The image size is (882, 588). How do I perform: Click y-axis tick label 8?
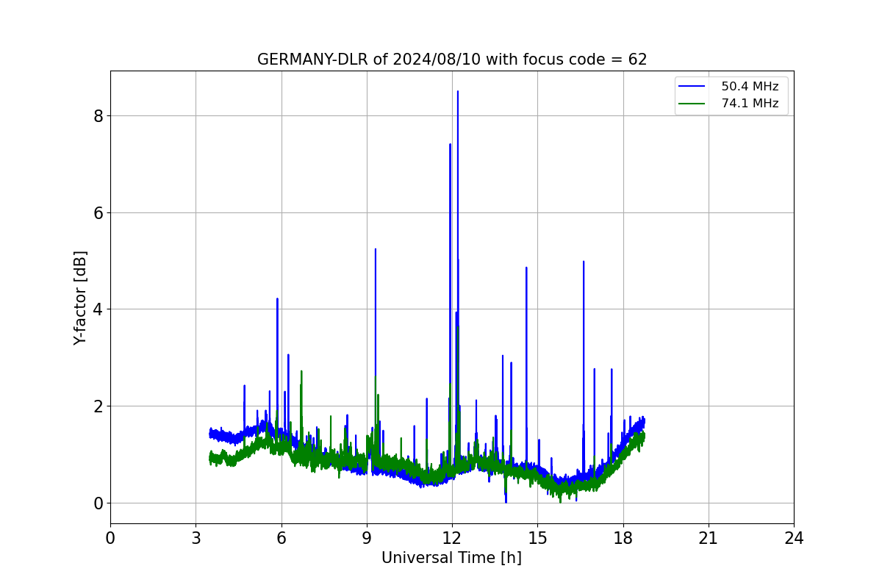click(98, 116)
